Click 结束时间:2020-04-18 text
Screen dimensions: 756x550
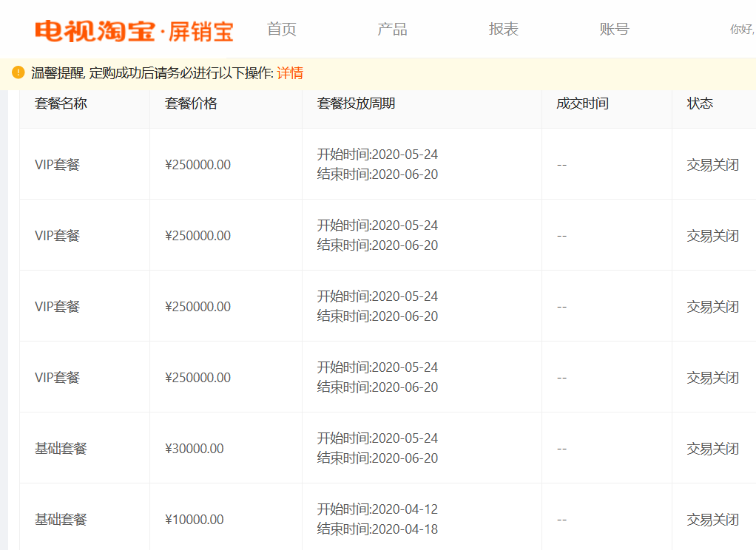click(377, 529)
